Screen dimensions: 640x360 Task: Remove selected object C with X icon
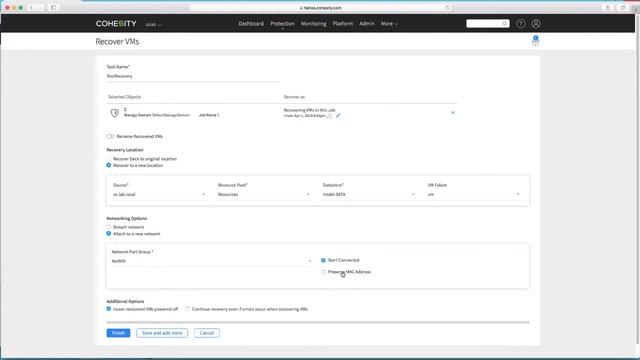[453, 113]
